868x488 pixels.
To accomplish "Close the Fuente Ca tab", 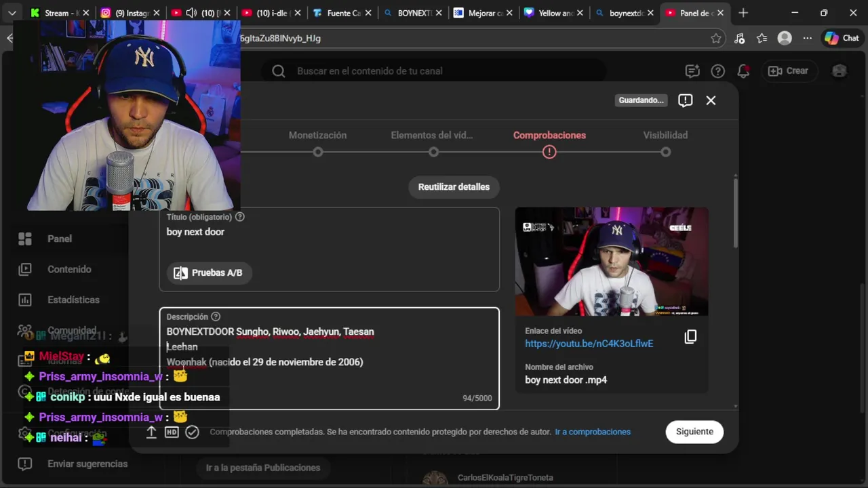I will [x=368, y=13].
